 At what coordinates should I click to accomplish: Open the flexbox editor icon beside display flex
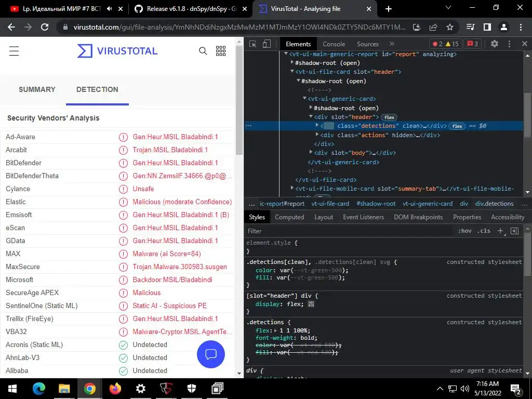click(311, 304)
